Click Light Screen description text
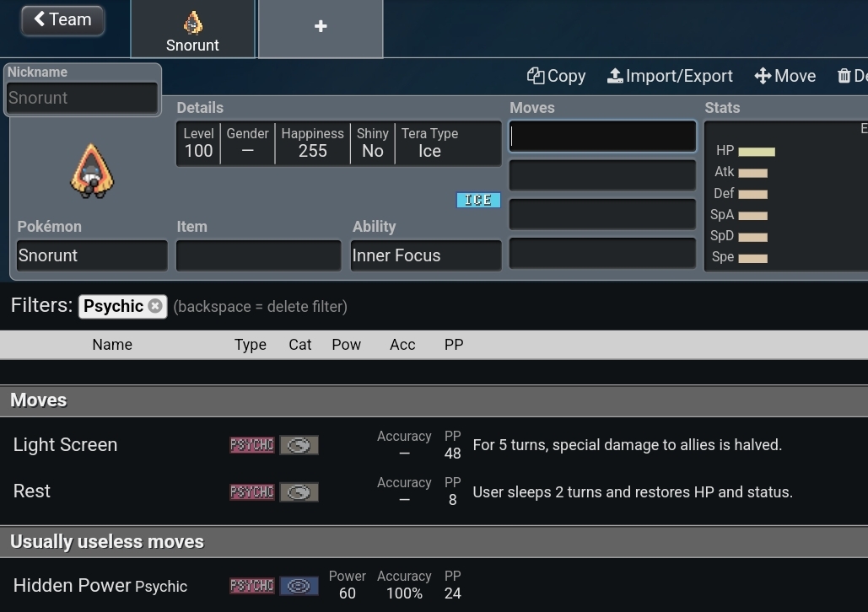 click(628, 445)
